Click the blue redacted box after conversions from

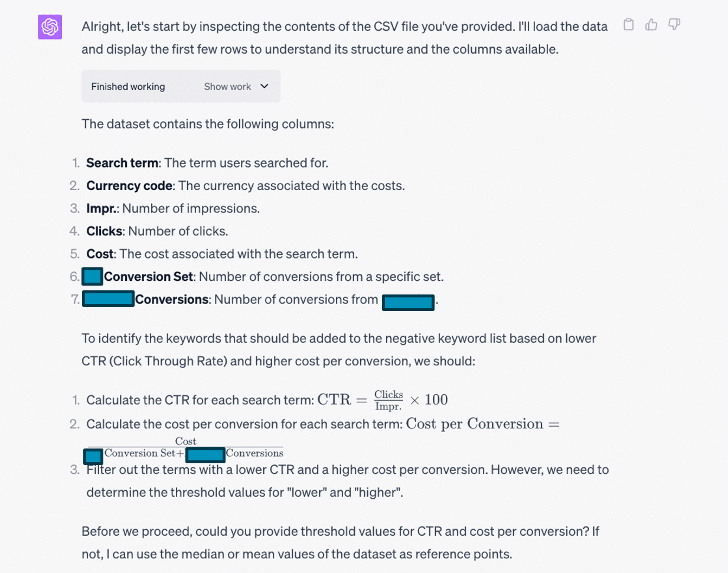(x=408, y=302)
